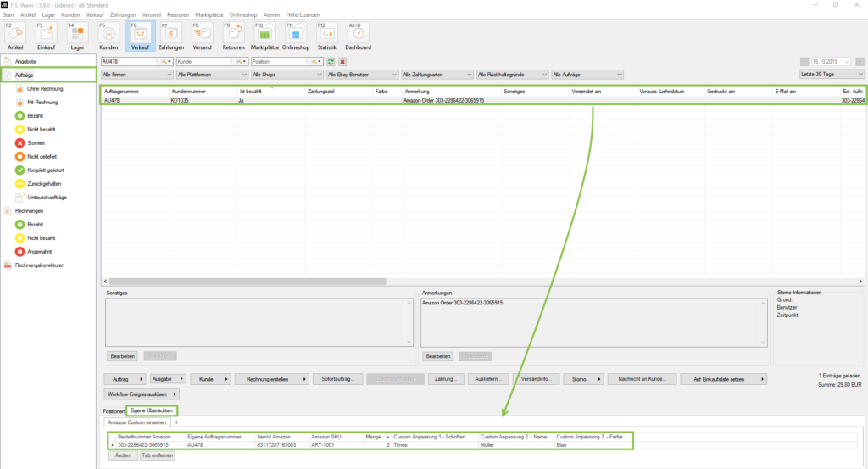The height and width of the screenshot is (469, 868).
Task: Click the green refresh search icon
Action: pos(331,62)
